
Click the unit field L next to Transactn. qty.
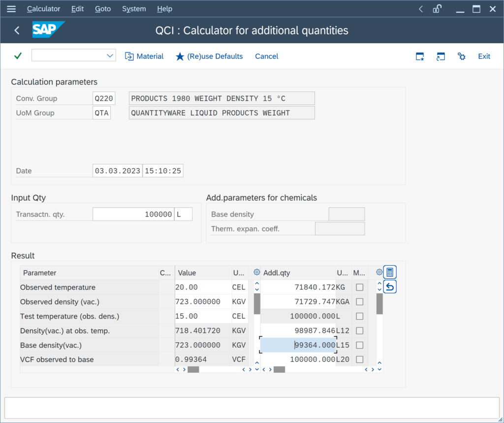pyautogui.click(x=183, y=214)
